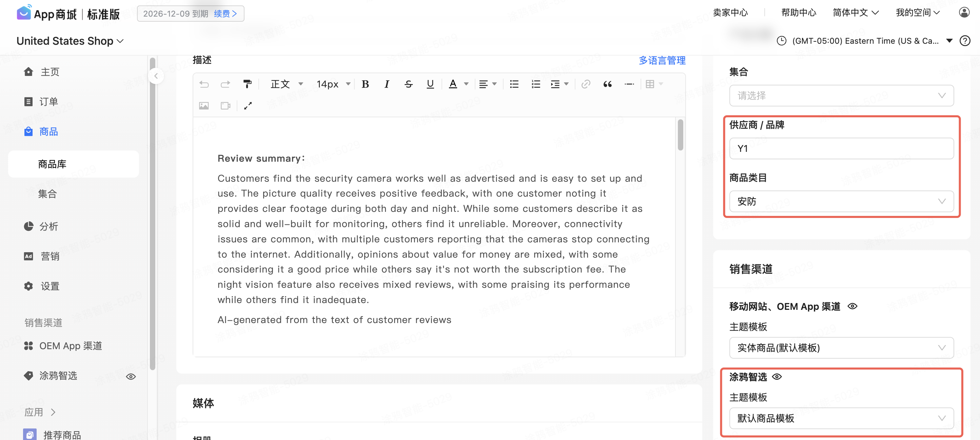
Task: Click the bulleted list icon
Action: 514,84
